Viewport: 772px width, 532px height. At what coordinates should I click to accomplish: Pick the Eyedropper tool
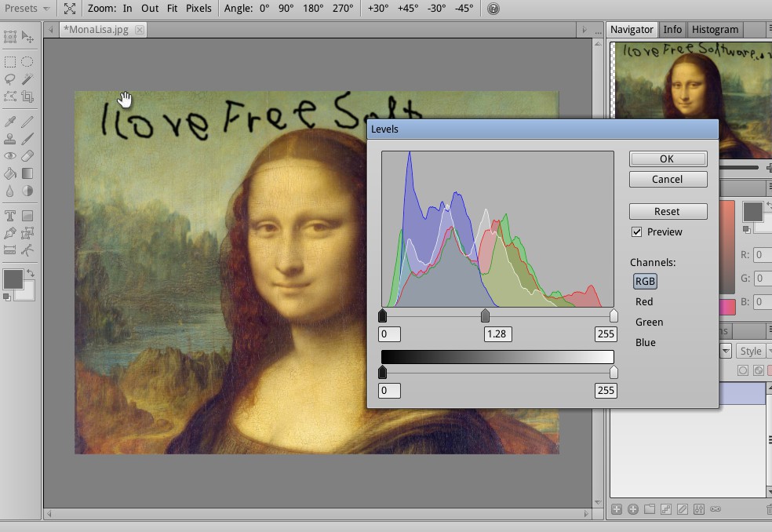(10, 122)
